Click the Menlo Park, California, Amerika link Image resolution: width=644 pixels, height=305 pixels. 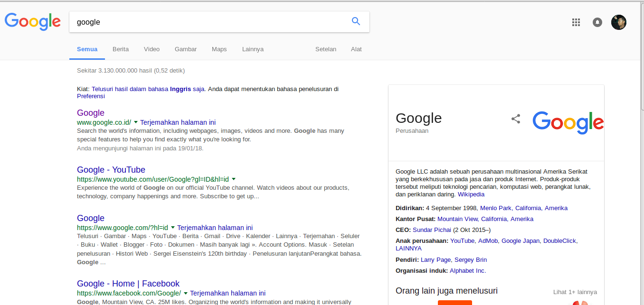[x=524, y=208]
